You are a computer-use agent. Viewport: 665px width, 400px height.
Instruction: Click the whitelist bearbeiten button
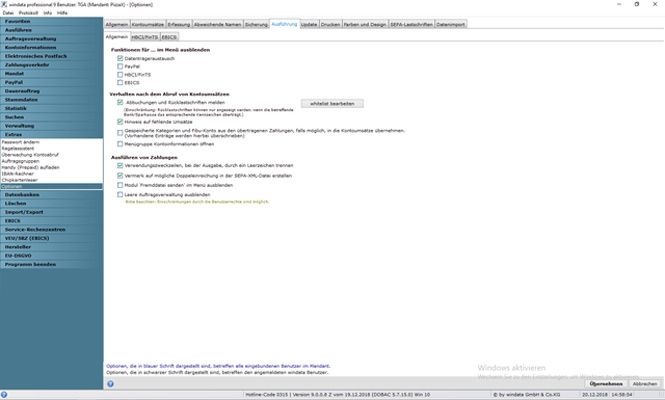coord(332,103)
